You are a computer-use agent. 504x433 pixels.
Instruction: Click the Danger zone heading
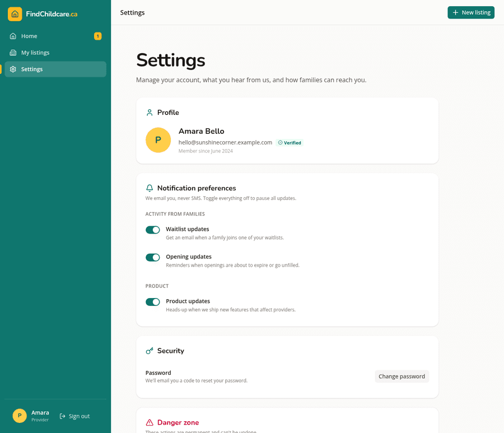click(178, 422)
